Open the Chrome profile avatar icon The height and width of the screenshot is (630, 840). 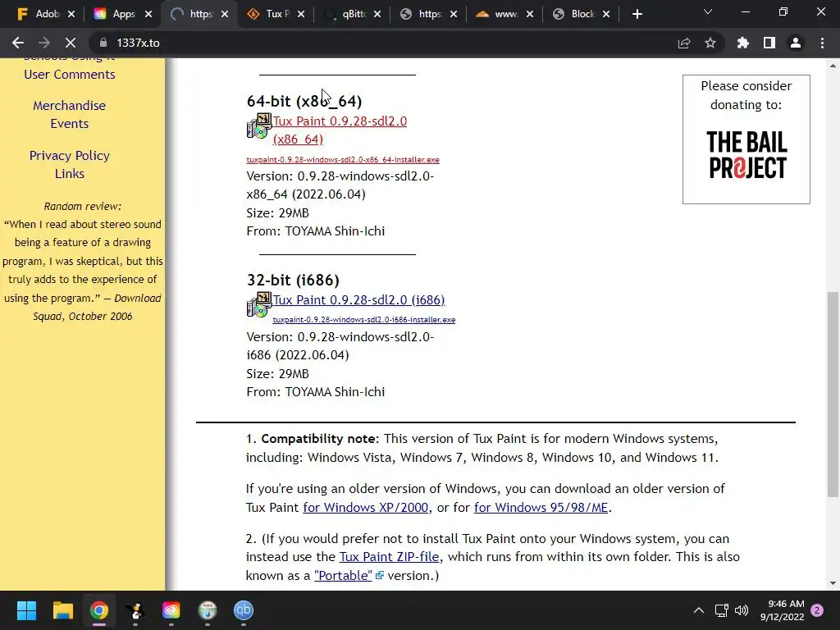tap(796, 43)
